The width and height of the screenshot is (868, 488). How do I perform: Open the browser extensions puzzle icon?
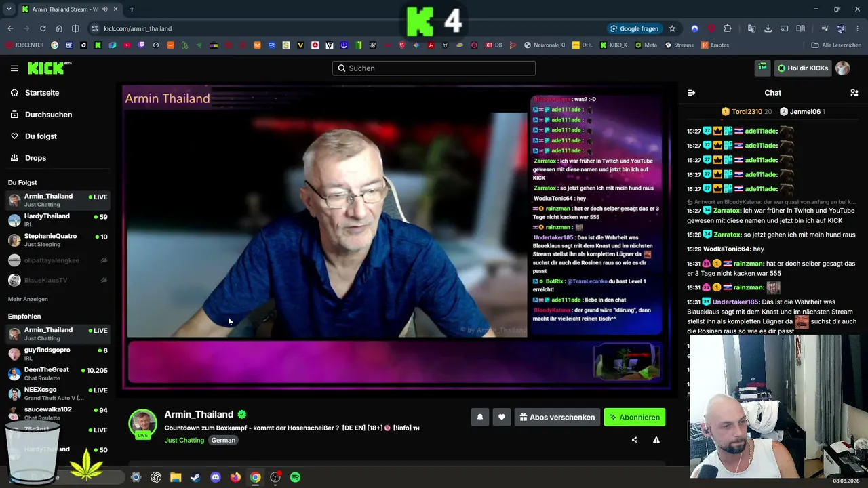click(x=728, y=28)
